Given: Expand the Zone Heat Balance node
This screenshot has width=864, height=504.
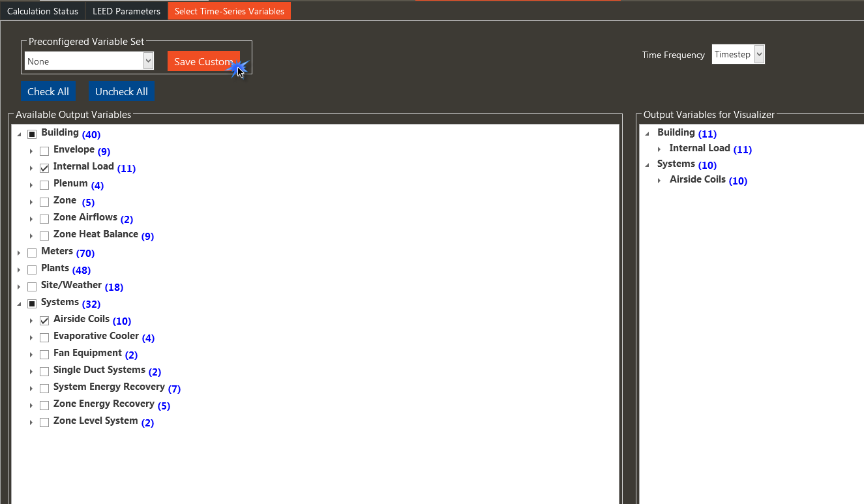Looking at the screenshot, I should click(31, 236).
